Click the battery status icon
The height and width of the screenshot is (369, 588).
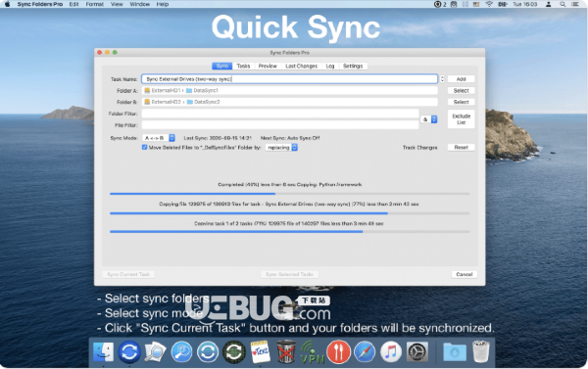pos(503,4)
